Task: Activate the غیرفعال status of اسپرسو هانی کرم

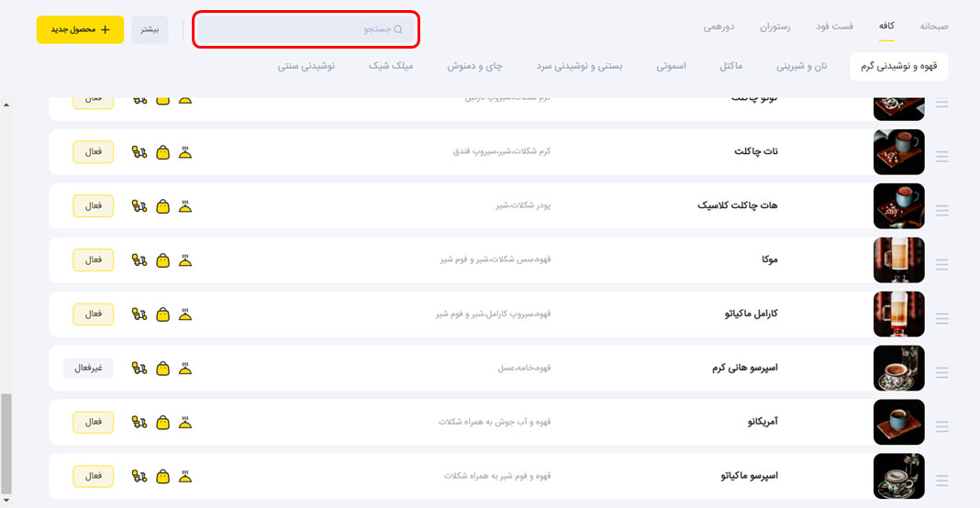Action: pos(88,368)
